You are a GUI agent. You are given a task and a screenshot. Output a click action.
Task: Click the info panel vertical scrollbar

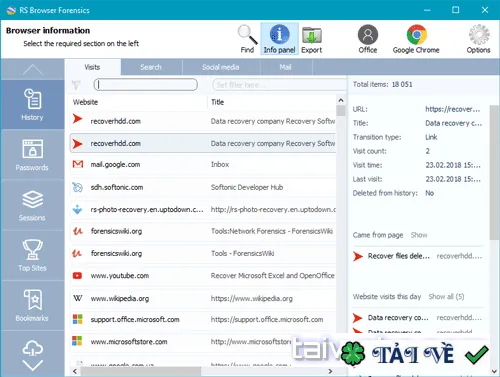[x=494, y=172]
